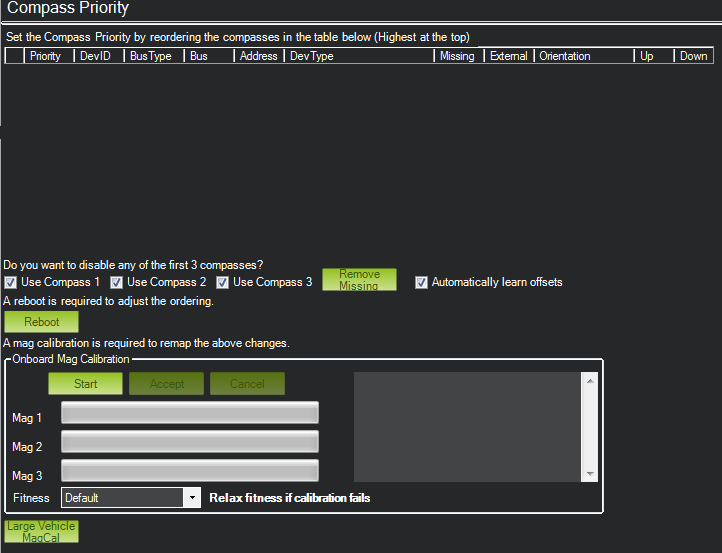Click the Missing column header
722x553 pixels.
coord(459,56)
